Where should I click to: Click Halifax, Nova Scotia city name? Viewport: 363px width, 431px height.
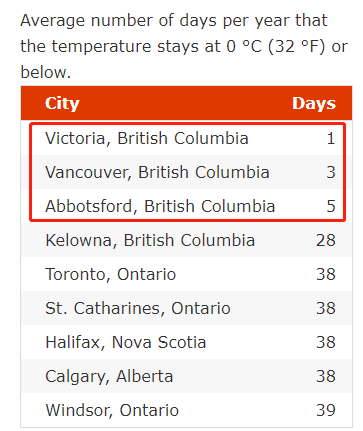[x=126, y=342]
